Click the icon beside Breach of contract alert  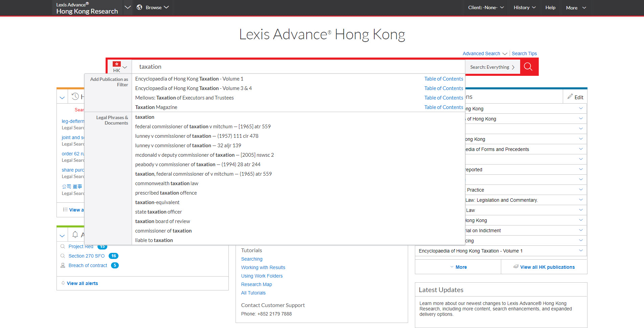(x=63, y=265)
